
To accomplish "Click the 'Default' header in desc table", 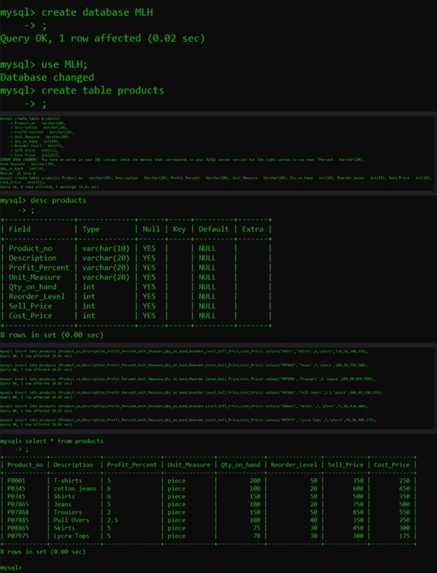I will pos(214,229).
